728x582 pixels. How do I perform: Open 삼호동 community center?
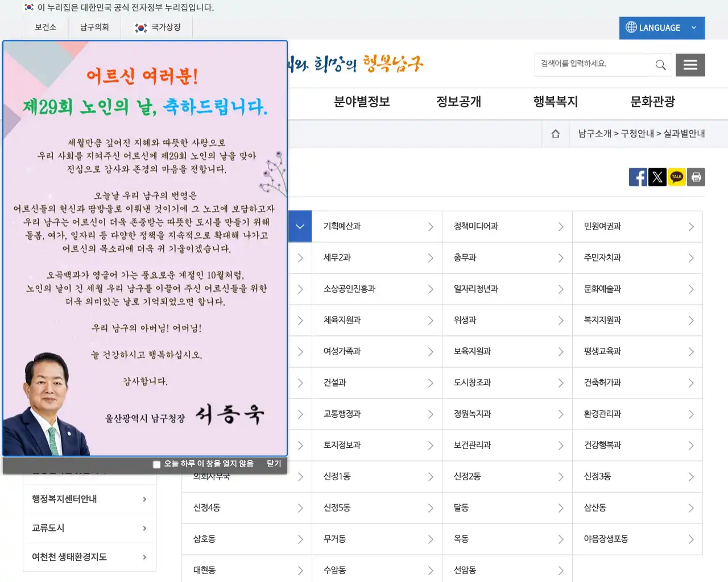247,539
